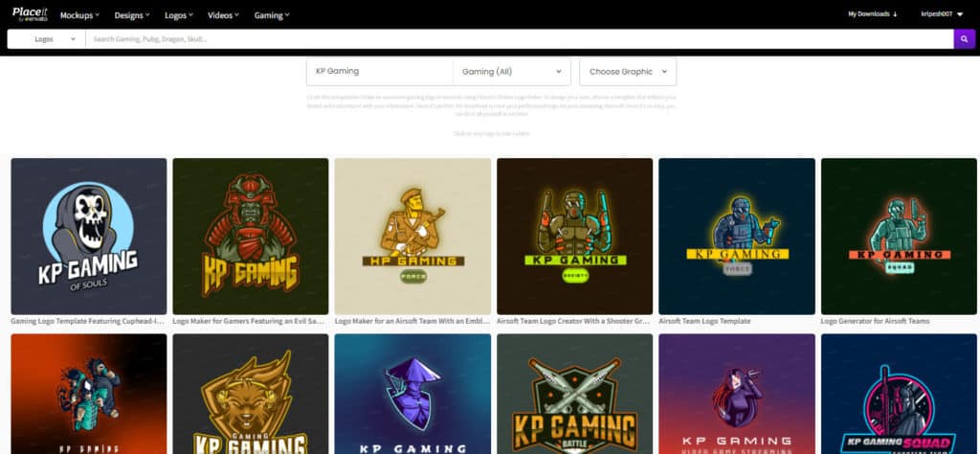
Task: Open 'Logo Generator for Airsoft Teams' title link
Action: pyautogui.click(x=875, y=321)
